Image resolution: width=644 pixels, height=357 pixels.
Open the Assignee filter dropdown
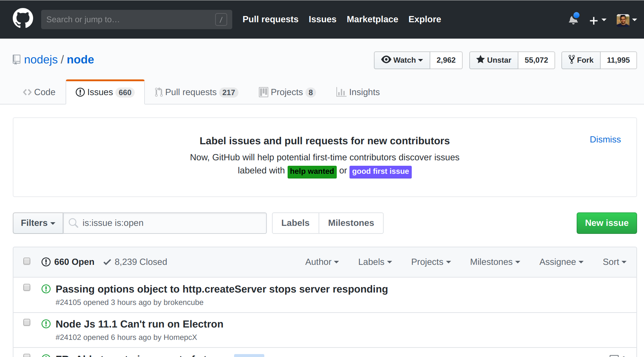click(x=561, y=262)
